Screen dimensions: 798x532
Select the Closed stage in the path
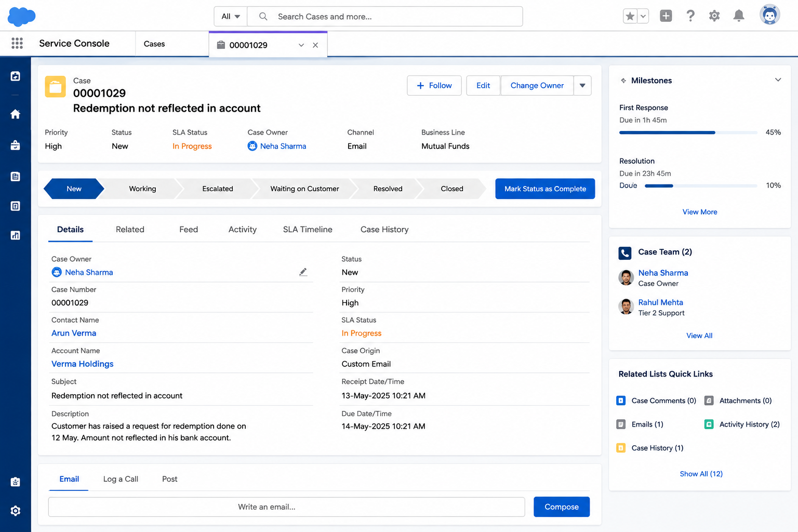tap(452, 189)
